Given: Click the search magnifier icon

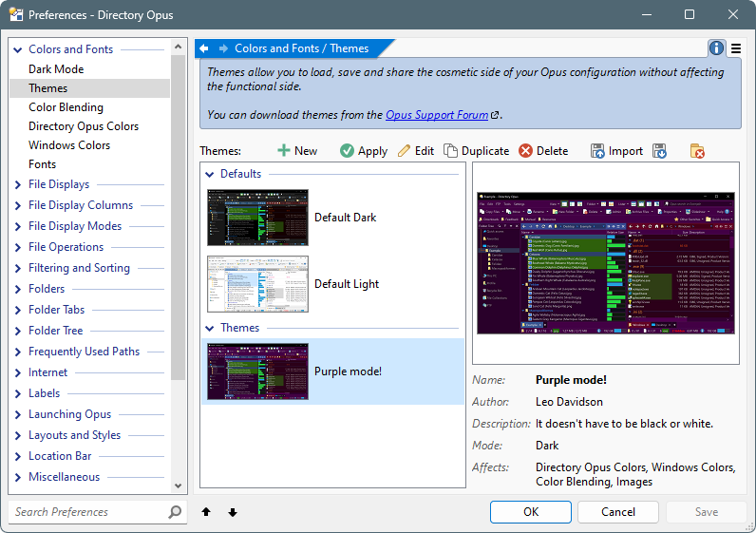Looking at the screenshot, I should coord(175,512).
